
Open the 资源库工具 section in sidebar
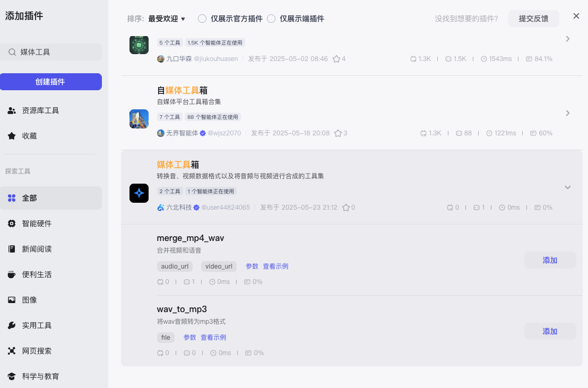tap(40, 110)
